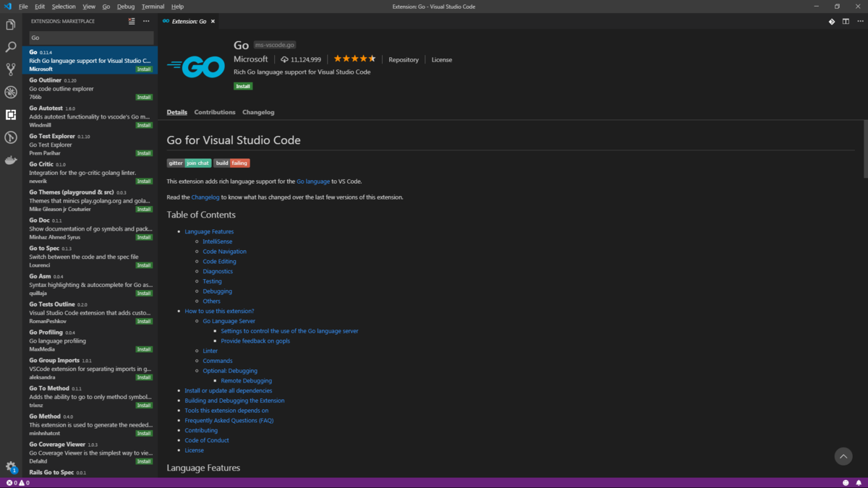Click the Microsoft publisher link

251,59
